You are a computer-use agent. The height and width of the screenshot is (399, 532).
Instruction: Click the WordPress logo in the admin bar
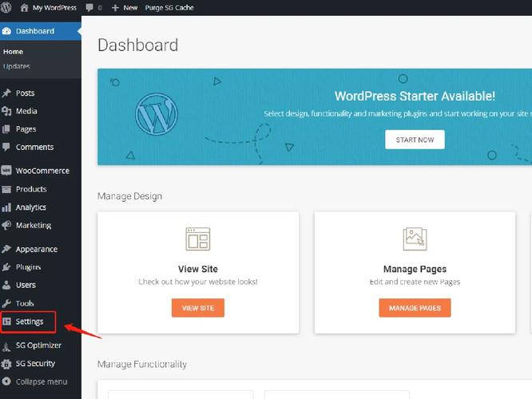(x=6, y=6)
